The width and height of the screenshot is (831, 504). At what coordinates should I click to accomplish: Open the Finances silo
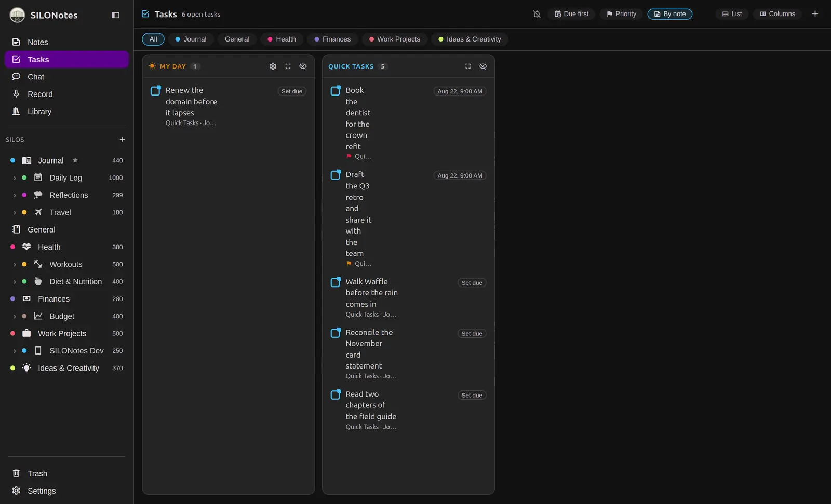click(x=66, y=299)
